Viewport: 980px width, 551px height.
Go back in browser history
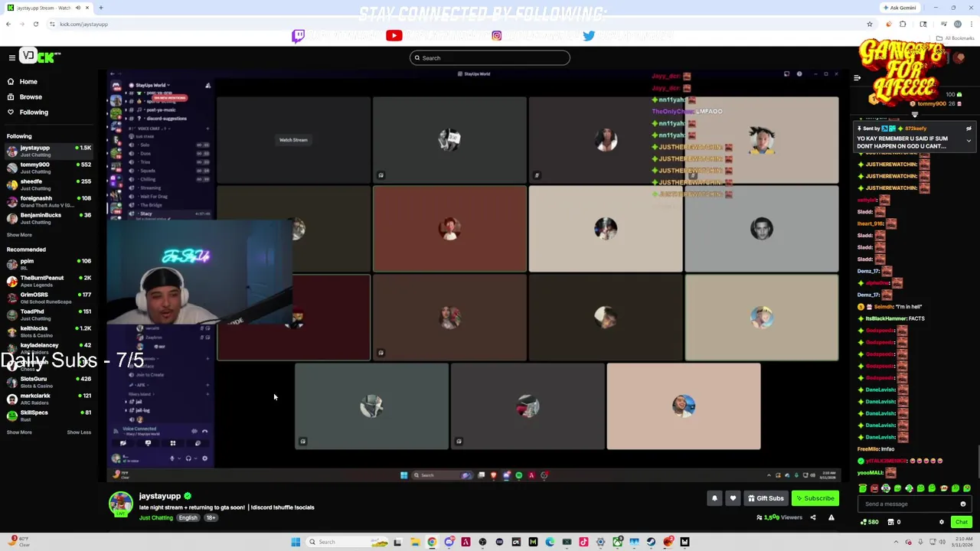(x=8, y=24)
